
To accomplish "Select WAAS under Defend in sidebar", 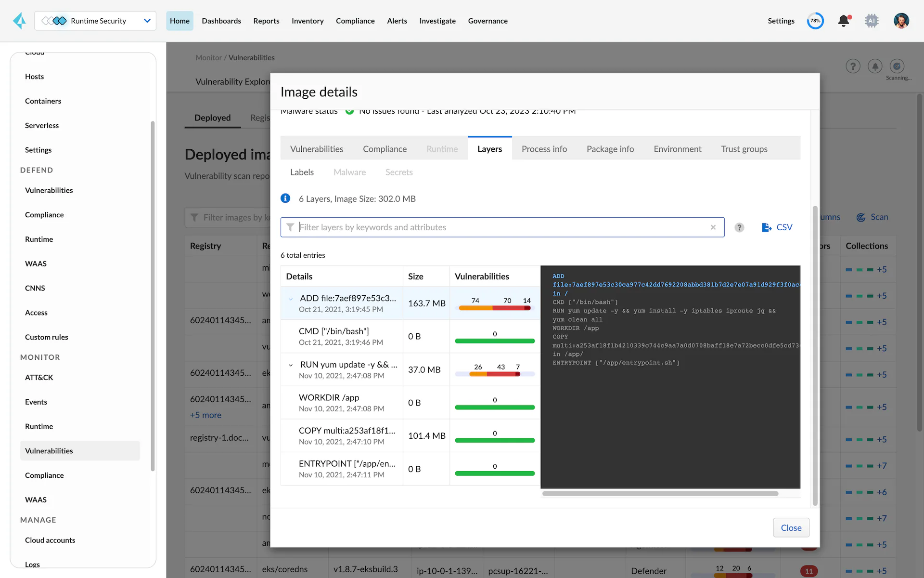I will [36, 263].
